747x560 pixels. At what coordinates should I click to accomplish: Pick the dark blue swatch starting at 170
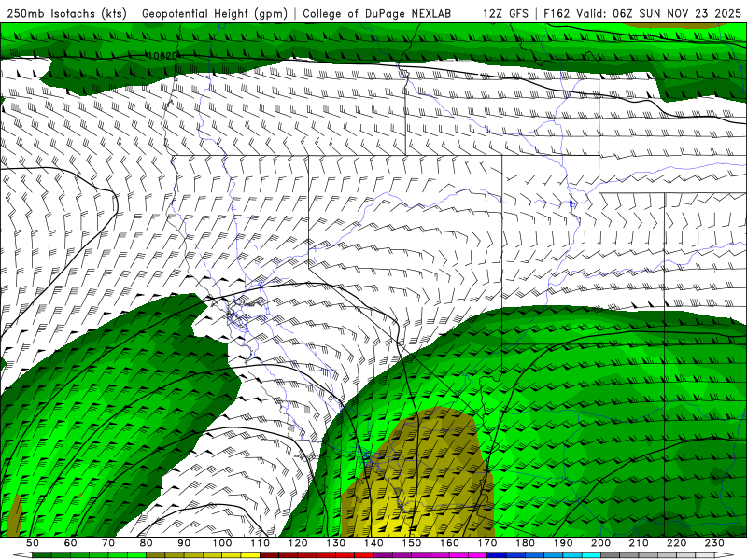click(x=497, y=555)
